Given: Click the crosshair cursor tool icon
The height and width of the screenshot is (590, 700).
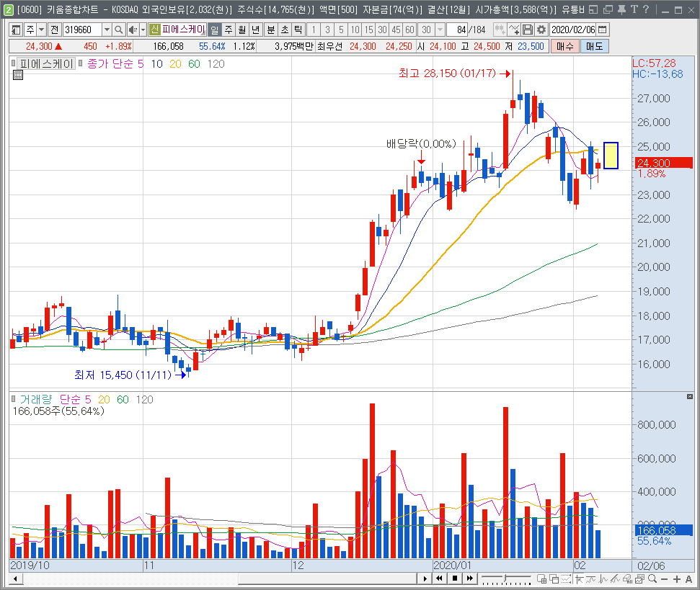Looking at the screenshot, I should point(580,579).
